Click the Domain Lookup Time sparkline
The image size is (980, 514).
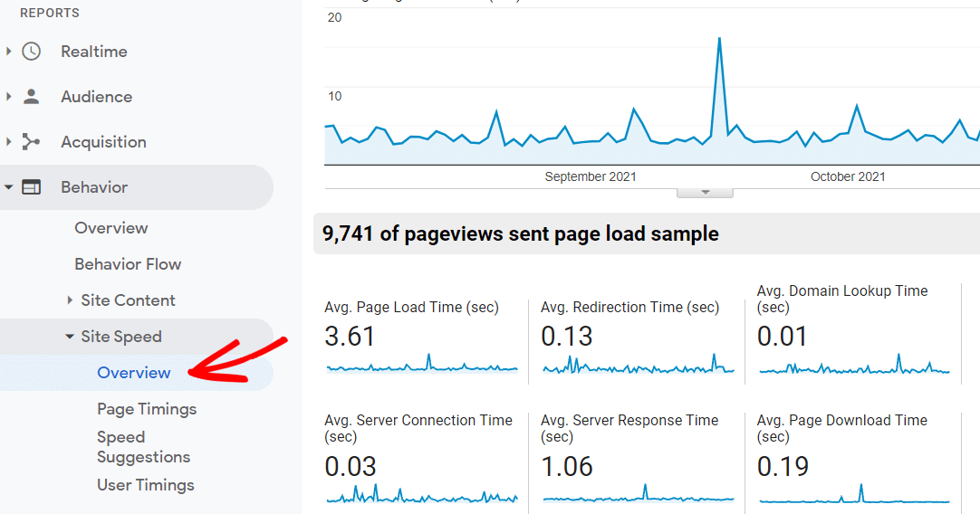pos(854,365)
